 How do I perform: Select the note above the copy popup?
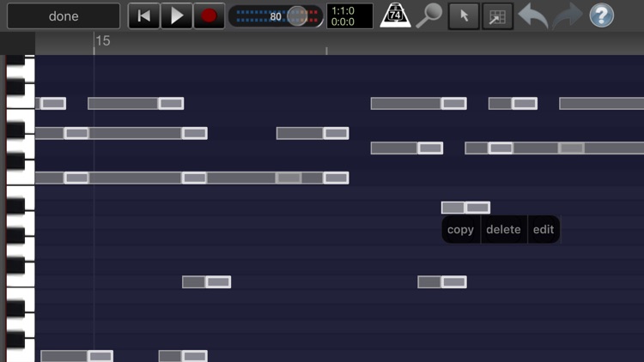(465, 208)
